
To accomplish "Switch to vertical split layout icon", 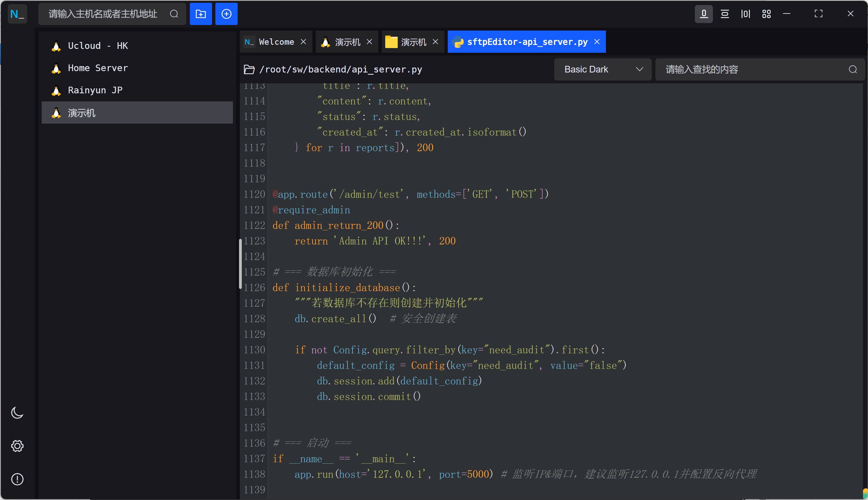I will [745, 14].
